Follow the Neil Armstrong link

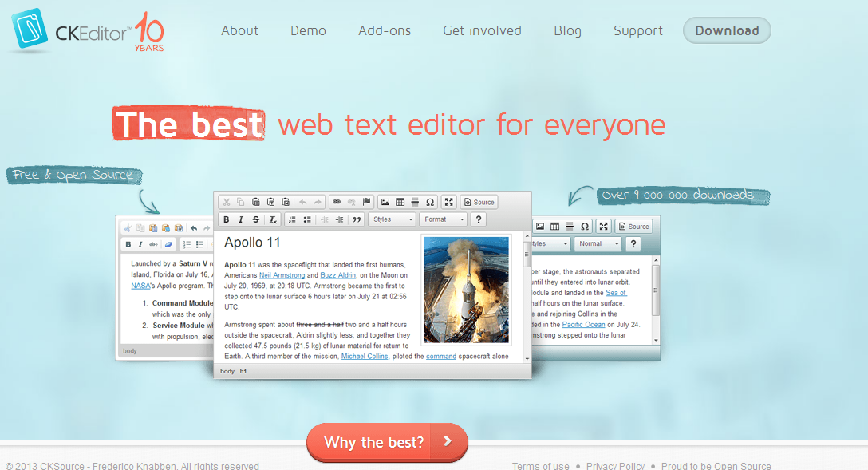click(282, 275)
